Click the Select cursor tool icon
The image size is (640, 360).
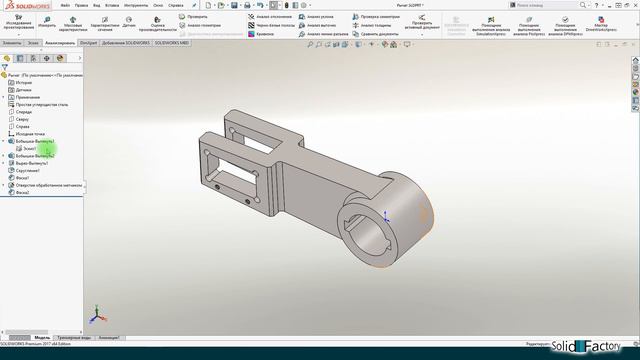[x=273, y=5]
